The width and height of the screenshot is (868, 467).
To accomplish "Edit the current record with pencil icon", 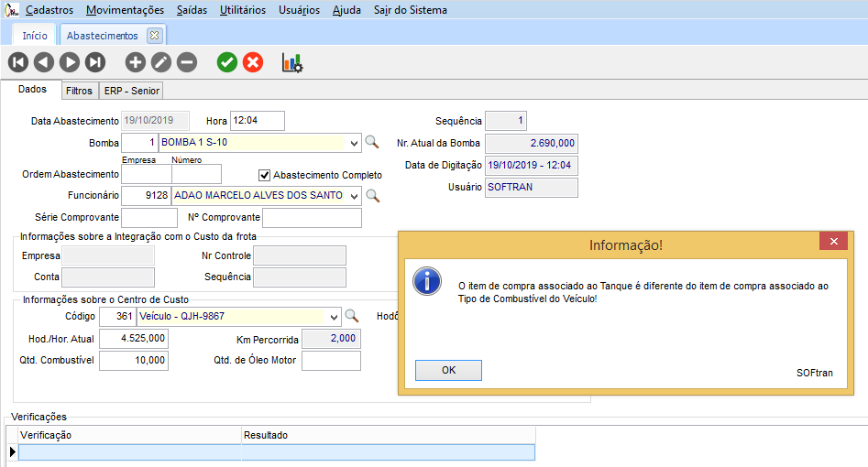I will (161, 62).
